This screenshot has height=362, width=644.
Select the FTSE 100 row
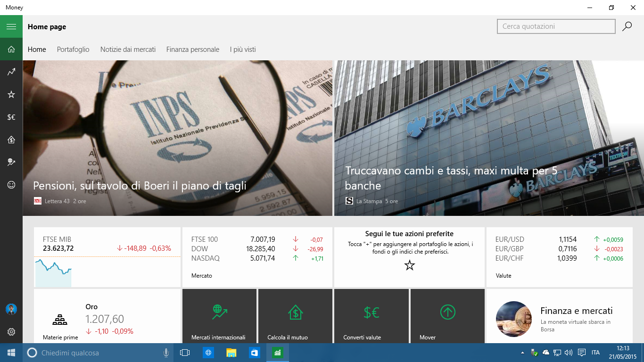(x=257, y=239)
